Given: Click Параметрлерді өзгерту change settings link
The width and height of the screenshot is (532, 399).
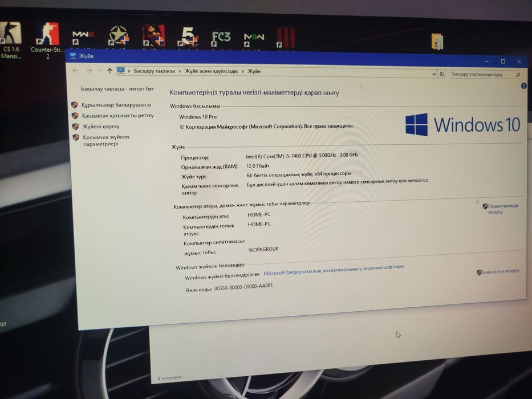Looking at the screenshot, I should 502,209.
